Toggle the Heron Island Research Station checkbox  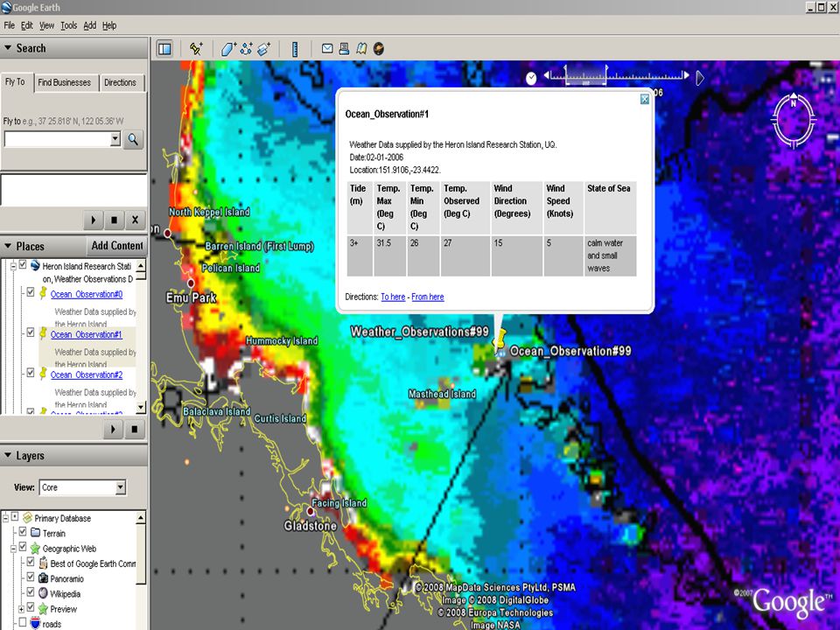click(x=23, y=264)
